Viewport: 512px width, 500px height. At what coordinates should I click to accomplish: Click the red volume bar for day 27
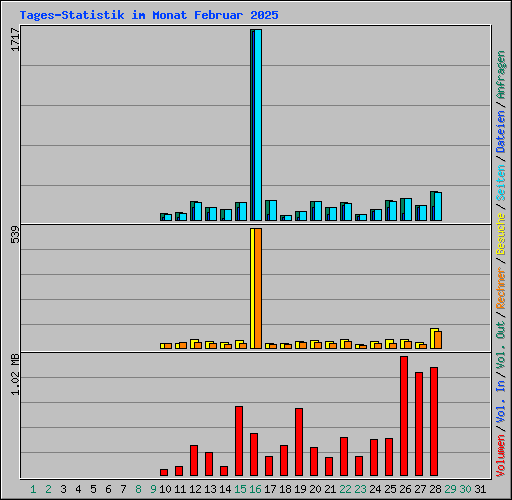pyautogui.click(x=419, y=424)
